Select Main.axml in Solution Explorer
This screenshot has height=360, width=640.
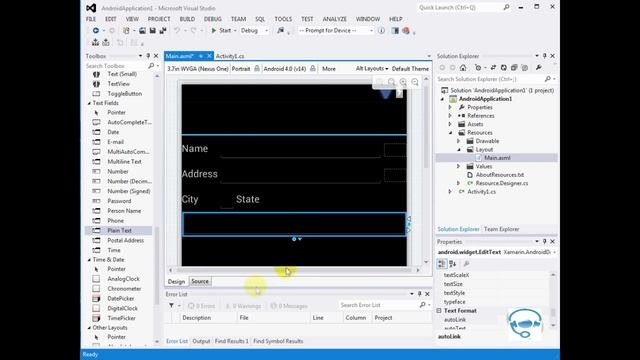click(x=497, y=158)
